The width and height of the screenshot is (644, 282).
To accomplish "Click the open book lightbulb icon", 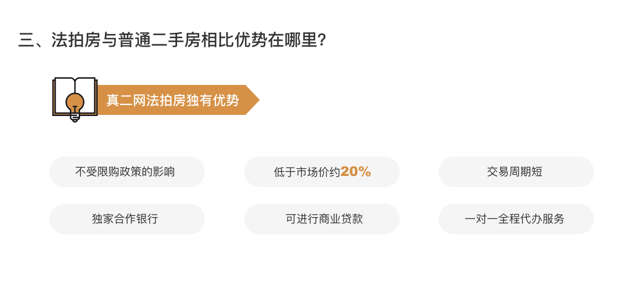I will coord(75,99).
